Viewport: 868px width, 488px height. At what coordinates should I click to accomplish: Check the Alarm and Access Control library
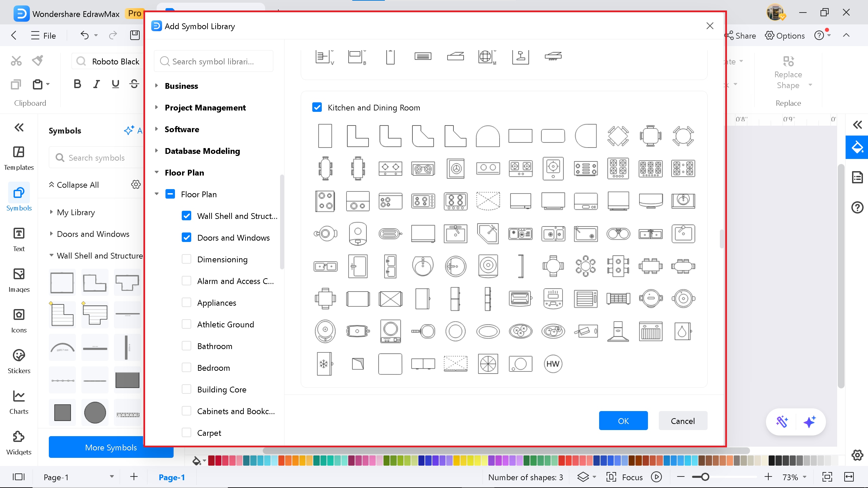tap(186, 281)
